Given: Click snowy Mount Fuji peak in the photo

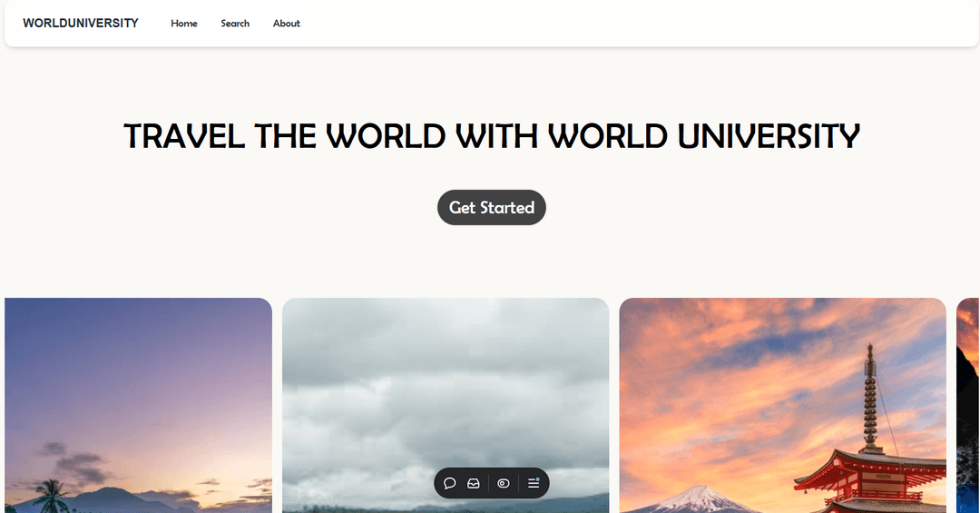Looking at the screenshot, I should tap(701, 498).
